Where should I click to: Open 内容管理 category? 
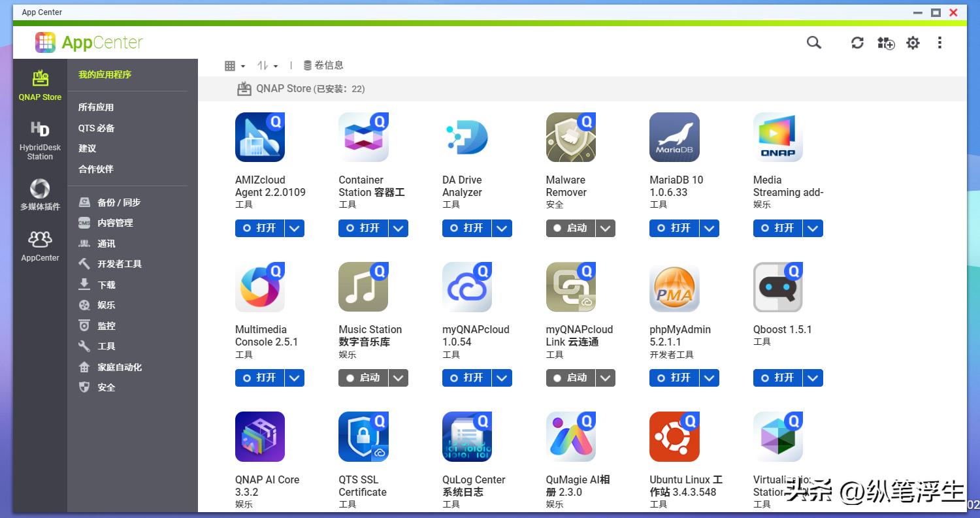click(x=106, y=223)
